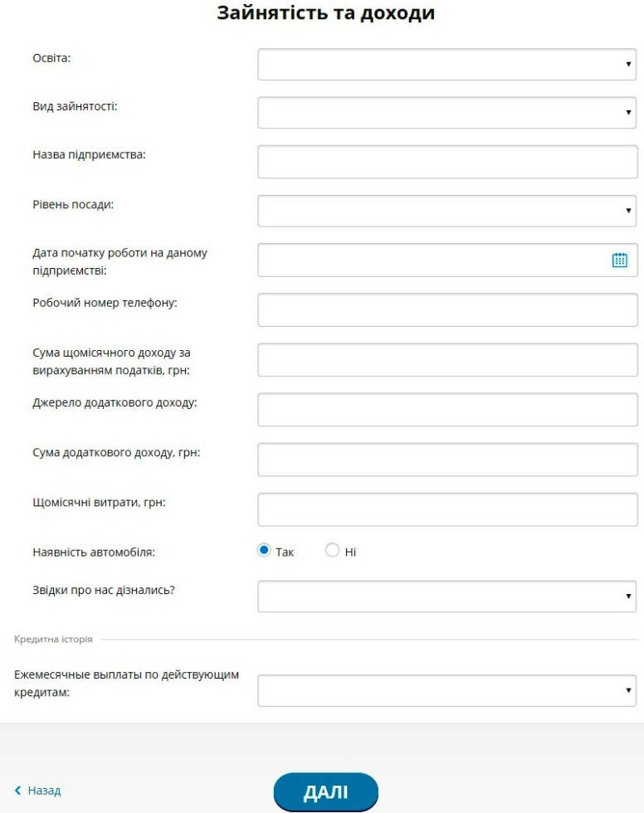Focus the 'Джерело додаткового доходу' field
This screenshot has height=813, width=644.
click(x=446, y=410)
